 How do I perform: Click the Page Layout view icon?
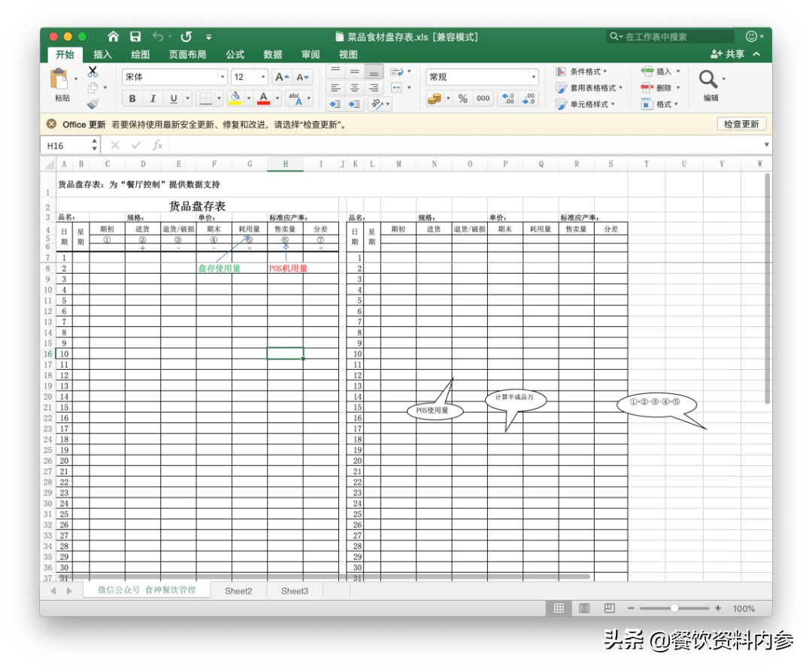pyautogui.click(x=584, y=607)
